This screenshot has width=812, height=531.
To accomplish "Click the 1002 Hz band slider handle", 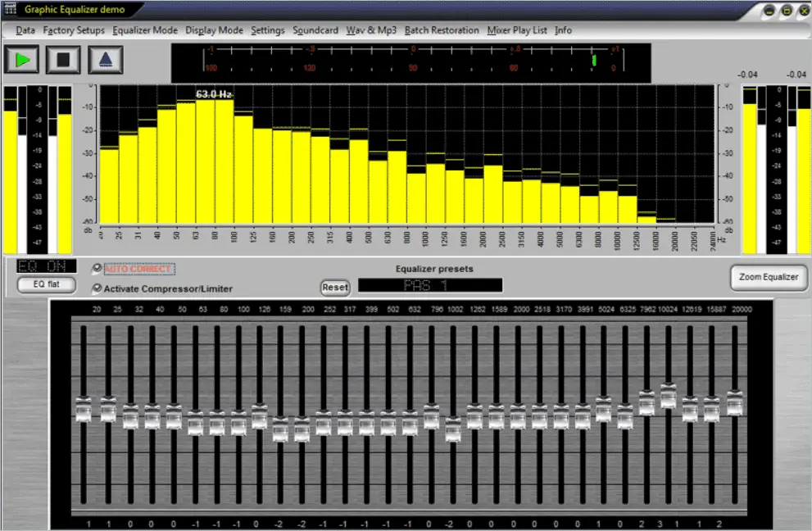I will point(453,430).
